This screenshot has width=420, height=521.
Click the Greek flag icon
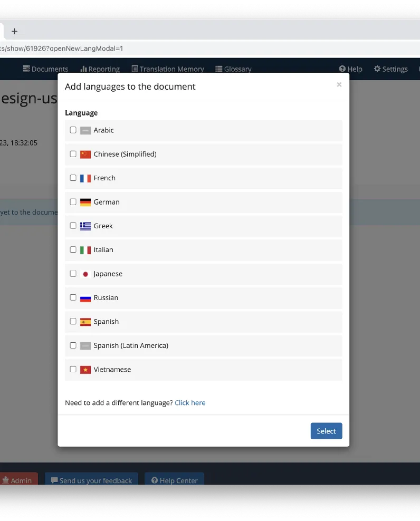coord(85,226)
